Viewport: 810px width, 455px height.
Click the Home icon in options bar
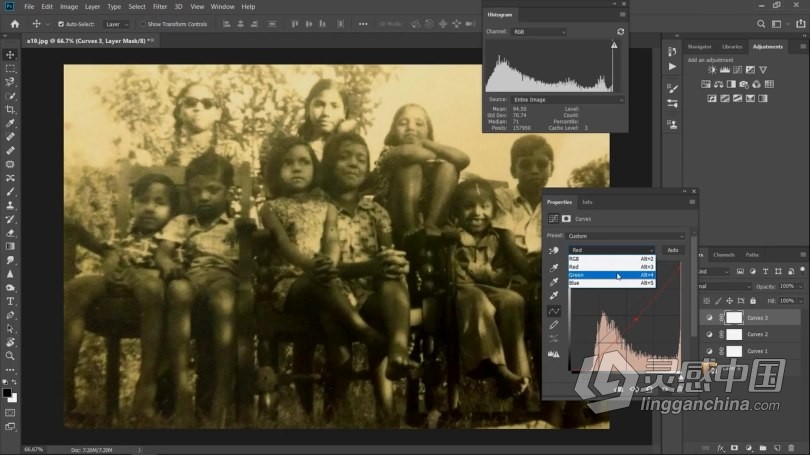[x=15, y=24]
